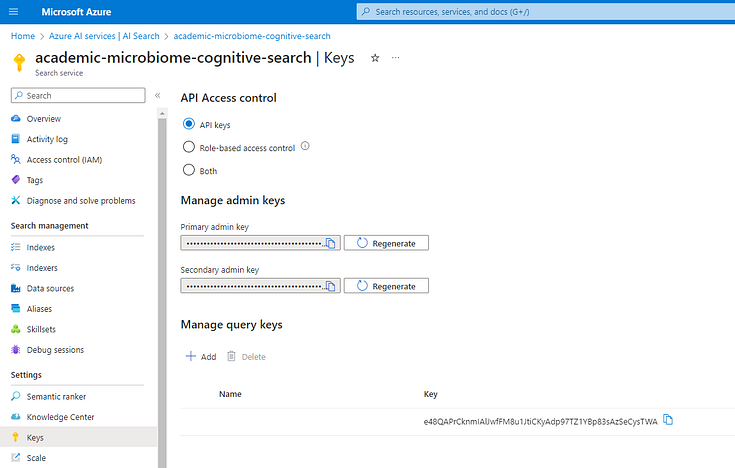Focus the global search resources box
Screen dimensions: 735x468
click(546, 12)
